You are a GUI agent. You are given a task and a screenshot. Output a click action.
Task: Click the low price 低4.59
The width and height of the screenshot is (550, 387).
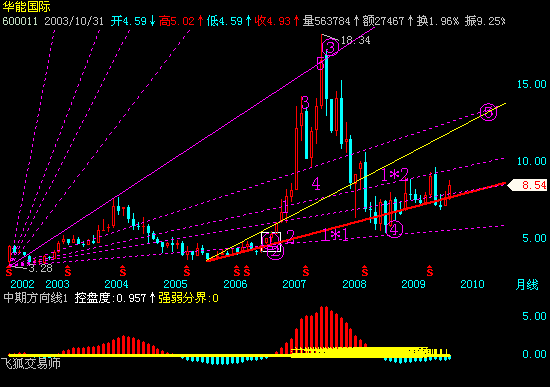pyautogui.click(x=225, y=21)
